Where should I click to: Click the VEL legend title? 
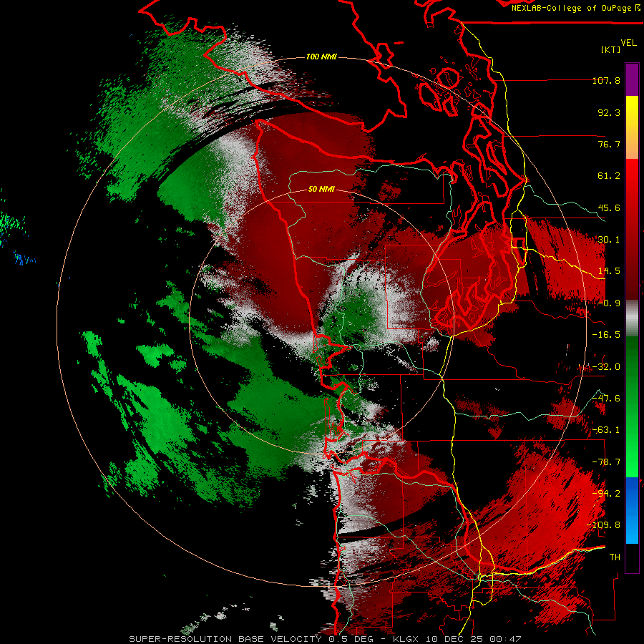(x=628, y=43)
